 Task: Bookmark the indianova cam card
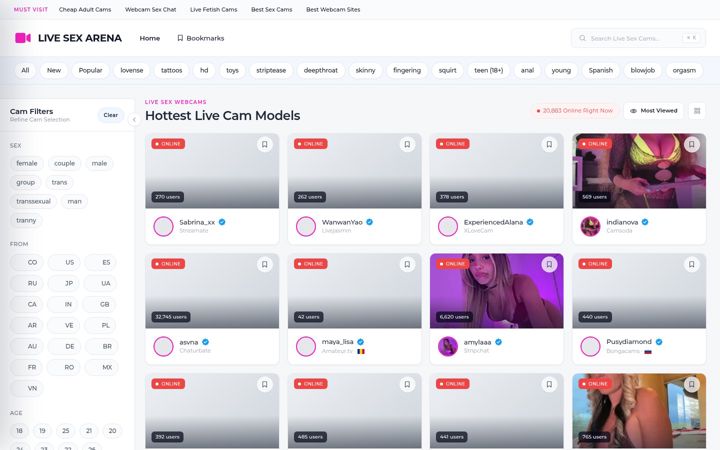[692, 144]
